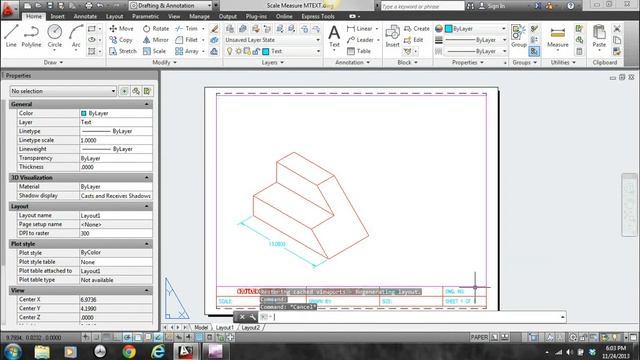
Task: Switch to the Model tab
Action: (201, 327)
